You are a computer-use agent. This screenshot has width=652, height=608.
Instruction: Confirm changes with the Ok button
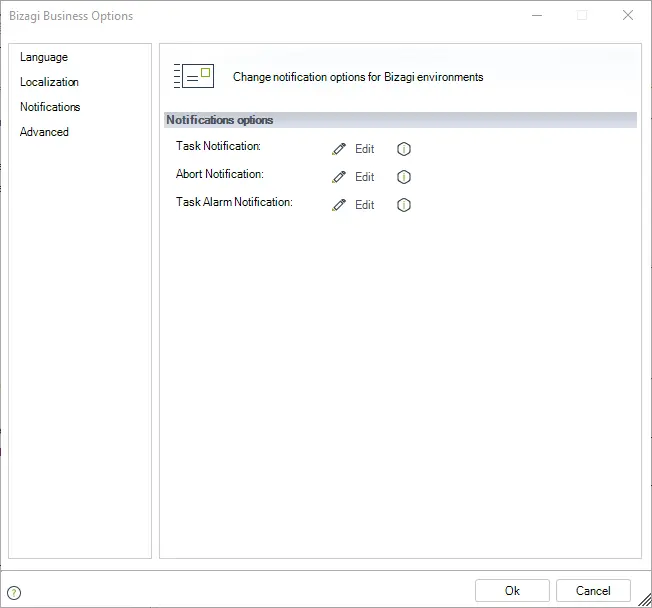512,591
